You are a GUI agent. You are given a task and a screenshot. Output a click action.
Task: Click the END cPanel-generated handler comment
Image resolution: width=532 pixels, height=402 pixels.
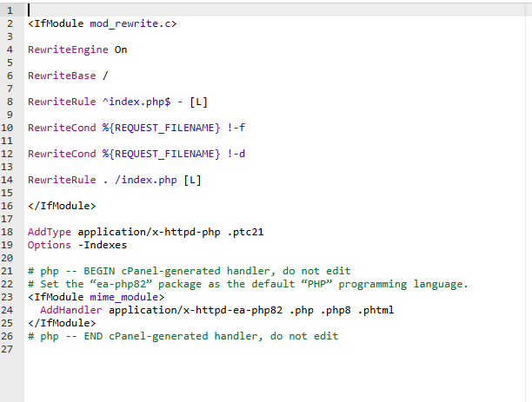[183, 335]
